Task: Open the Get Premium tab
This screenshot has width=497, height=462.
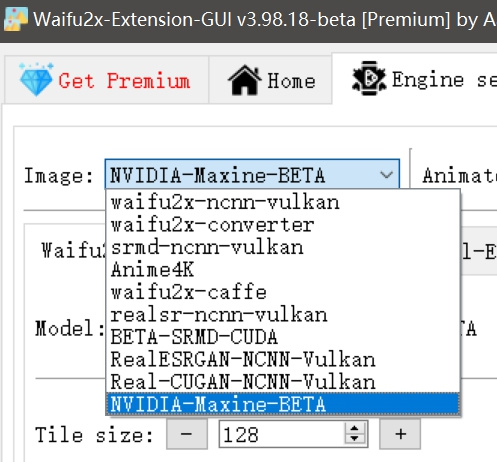Action: click(x=106, y=80)
